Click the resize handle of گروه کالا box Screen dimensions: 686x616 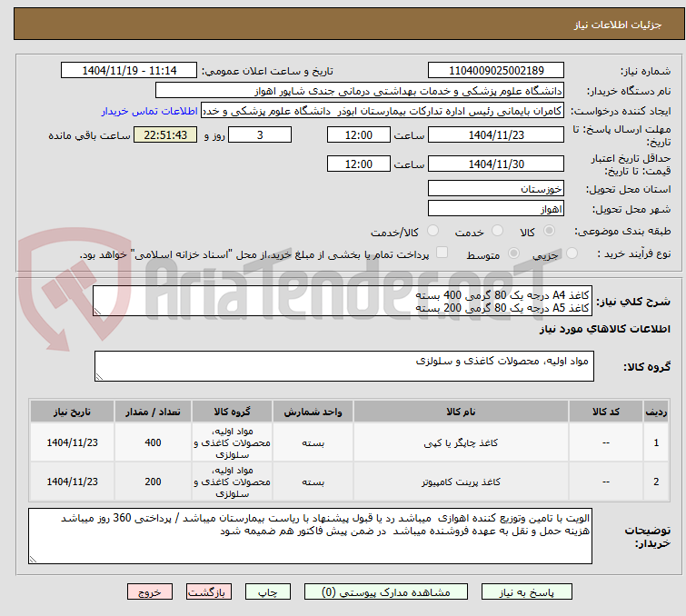click(99, 376)
